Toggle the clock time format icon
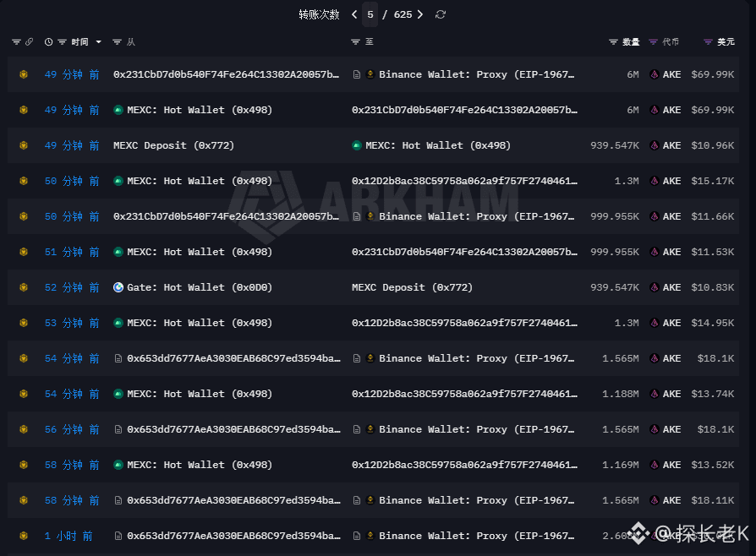The width and height of the screenshot is (756, 556). pos(48,42)
